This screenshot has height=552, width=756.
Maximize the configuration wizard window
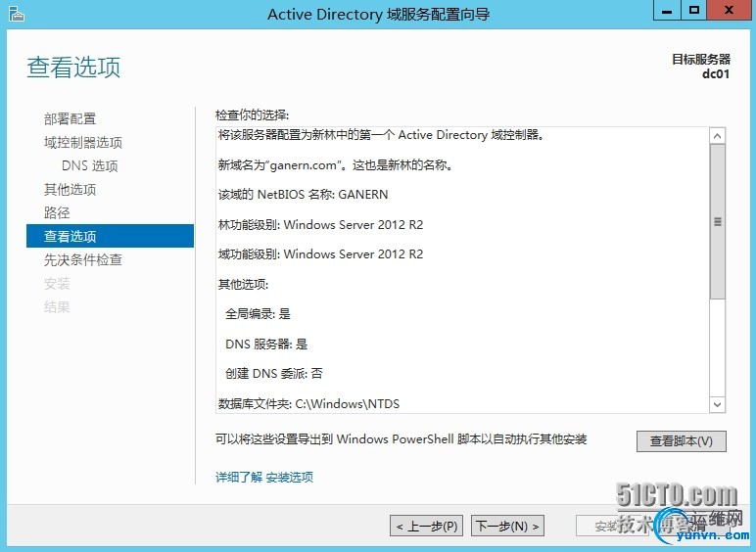tap(693, 10)
